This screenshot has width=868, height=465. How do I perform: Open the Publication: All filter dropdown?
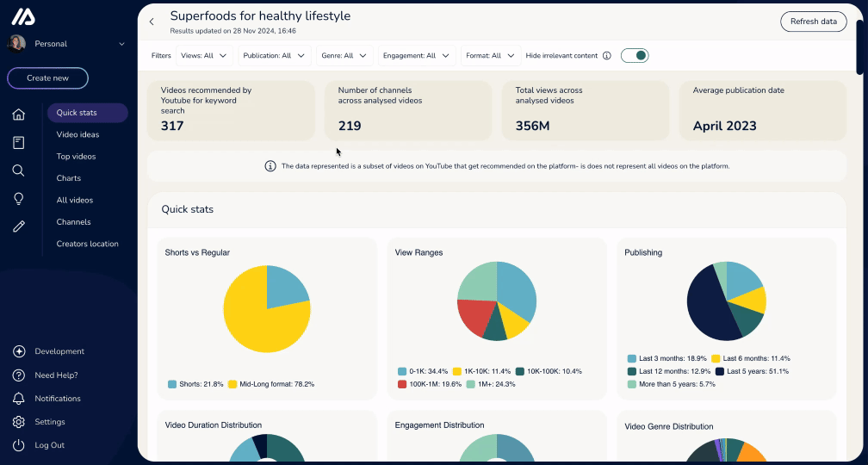(275, 55)
